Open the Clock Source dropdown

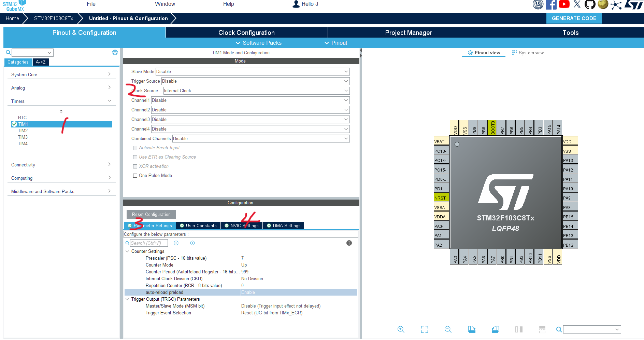(256, 91)
